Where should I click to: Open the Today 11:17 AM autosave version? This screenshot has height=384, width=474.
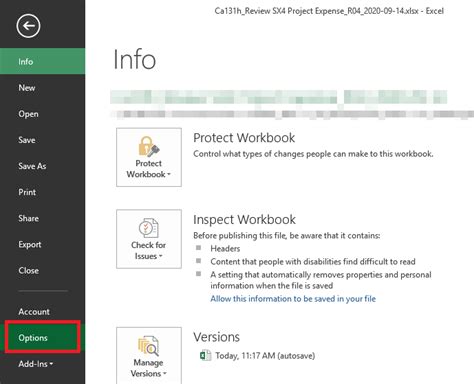point(265,356)
